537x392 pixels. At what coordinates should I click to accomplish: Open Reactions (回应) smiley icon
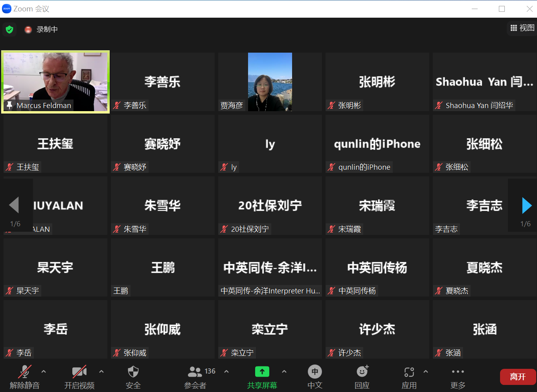pos(362,372)
